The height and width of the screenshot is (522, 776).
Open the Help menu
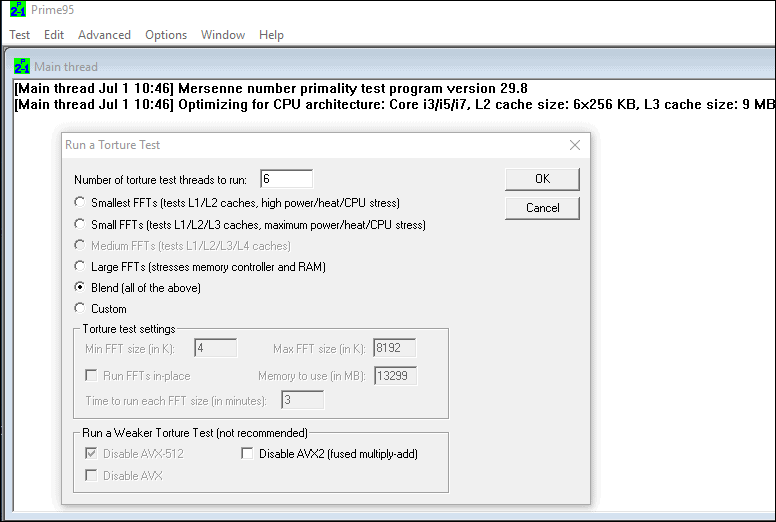tap(271, 35)
